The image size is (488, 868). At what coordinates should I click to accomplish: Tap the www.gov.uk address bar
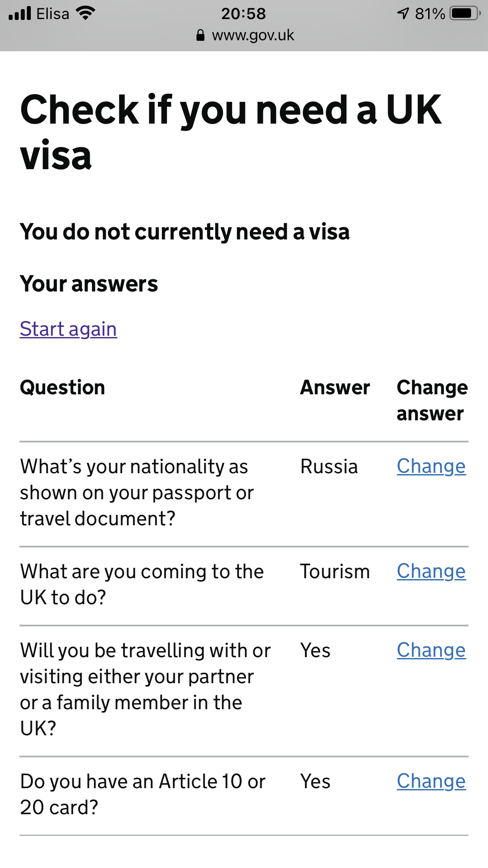252,35
